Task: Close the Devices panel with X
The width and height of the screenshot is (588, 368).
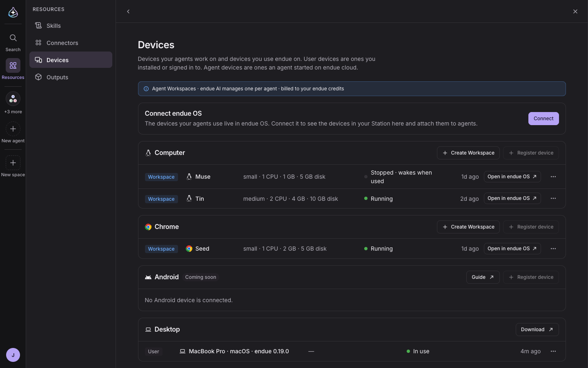Action: pos(575,11)
